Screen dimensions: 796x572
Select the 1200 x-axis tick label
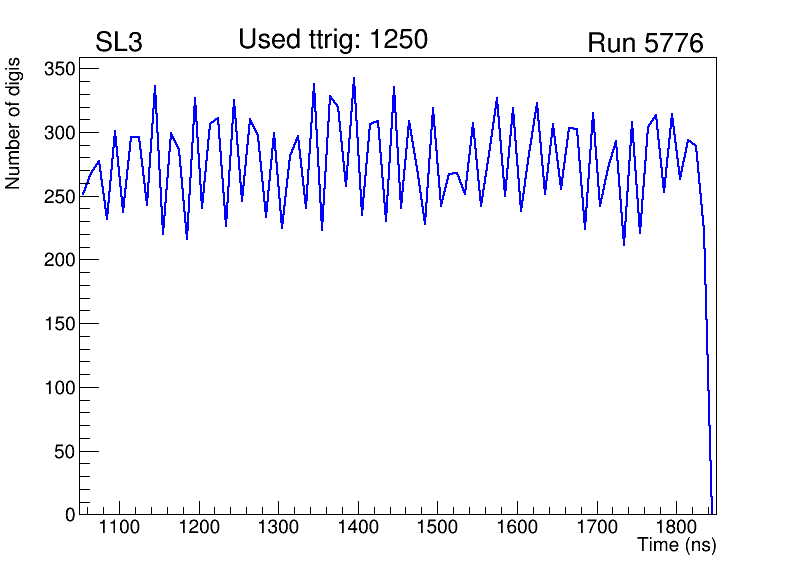pyautogui.click(x=199, y=527)
